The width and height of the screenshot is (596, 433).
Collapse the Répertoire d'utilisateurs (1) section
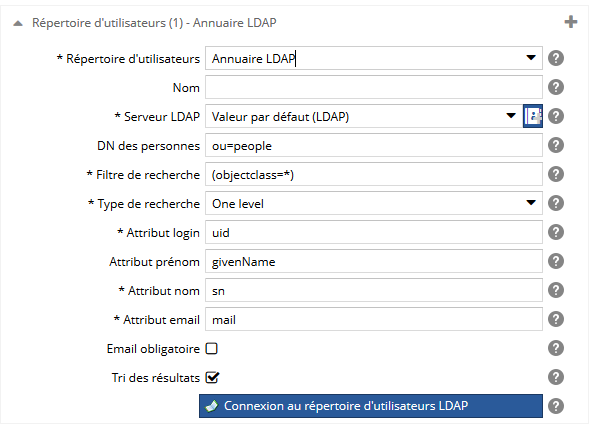(18, 23)
